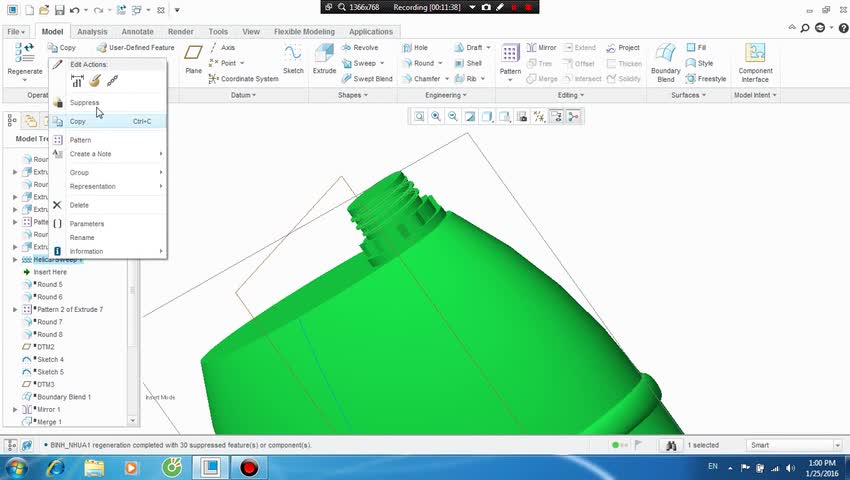The width and height of the screenshot is (850, 480).
Task: Expand the Shapes group dropdown
Action: [x=353, y=95]
